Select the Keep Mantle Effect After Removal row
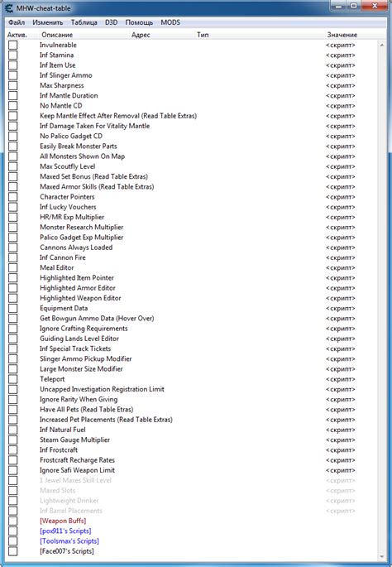The image size is (392, 567). (118, 116)
